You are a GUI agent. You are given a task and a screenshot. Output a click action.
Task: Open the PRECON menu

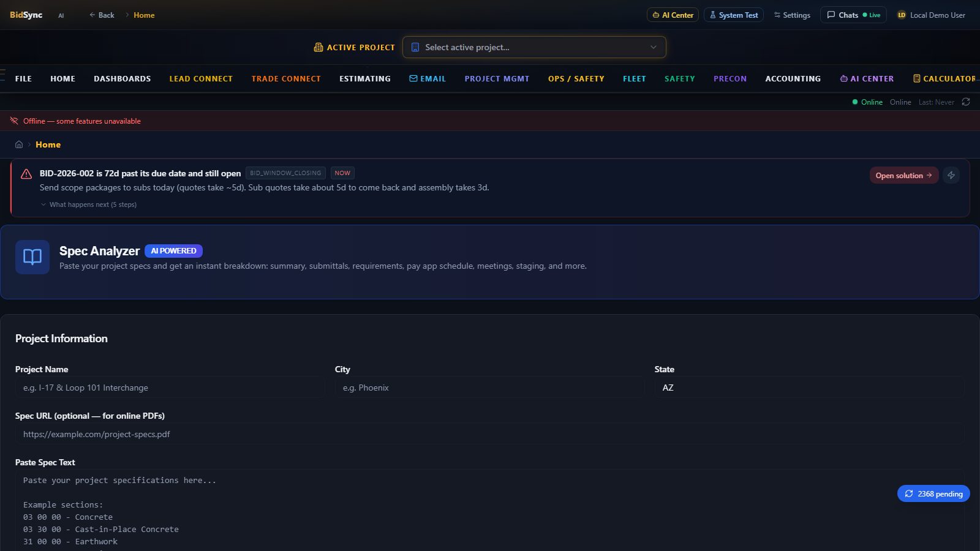click(x=730, y=78)
